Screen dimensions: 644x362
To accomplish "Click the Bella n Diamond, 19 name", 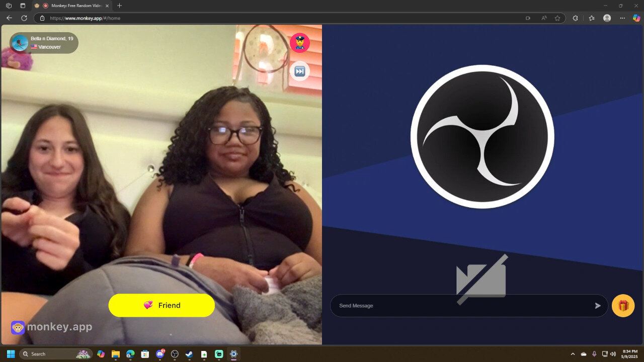I will pos(52,39).
